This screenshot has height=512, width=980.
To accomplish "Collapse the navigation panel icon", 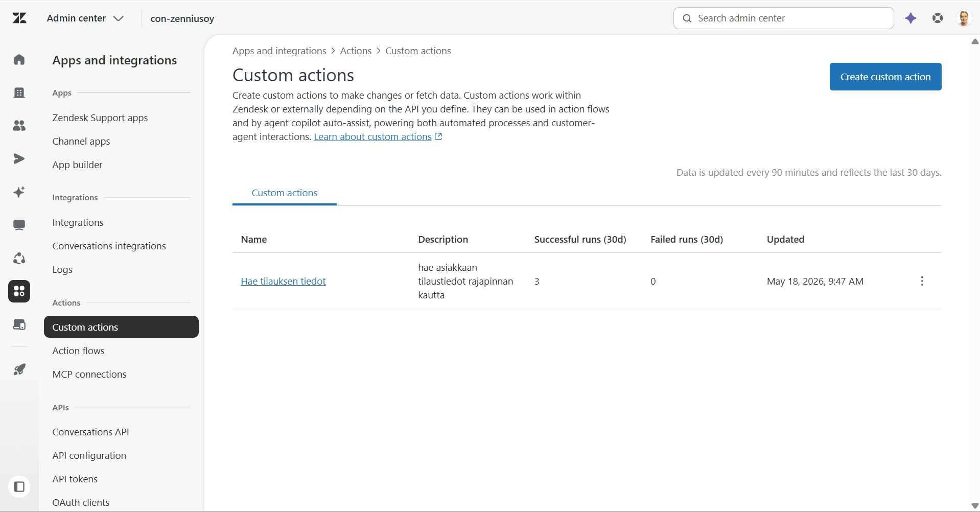I will [x=19, y=486].
